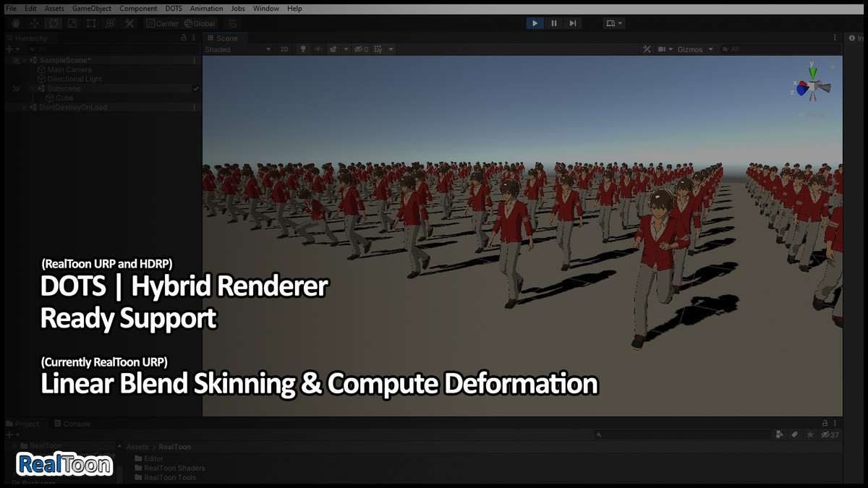The width and height of the screenshot is (868, 488).
Task: Open the grid settings dropdown arrow
Action: 391,49
